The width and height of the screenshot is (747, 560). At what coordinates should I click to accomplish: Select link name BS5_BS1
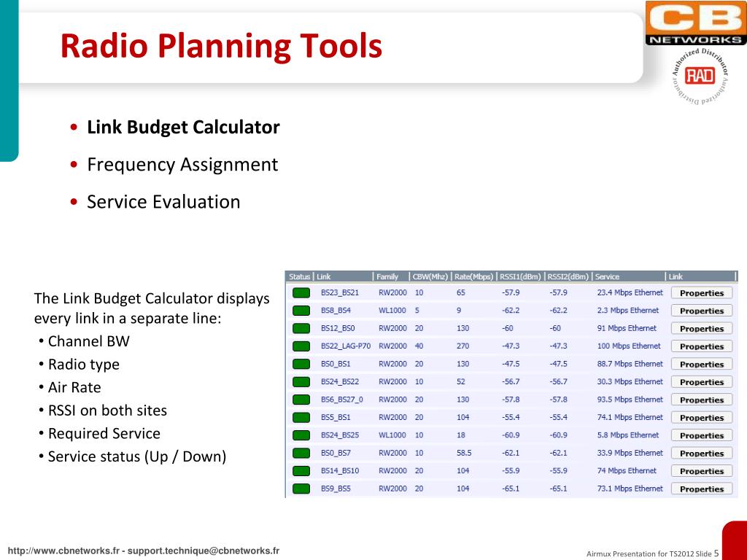point(336,417)
